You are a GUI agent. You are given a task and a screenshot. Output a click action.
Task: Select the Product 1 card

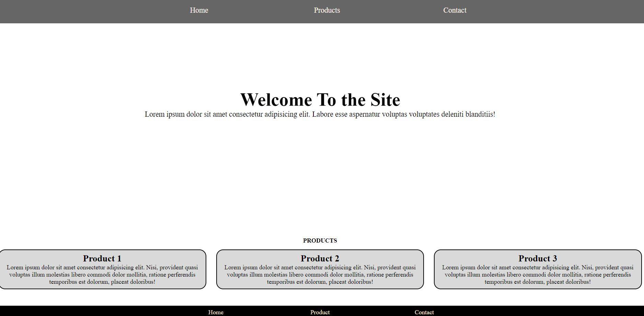[x=102, y=269]
